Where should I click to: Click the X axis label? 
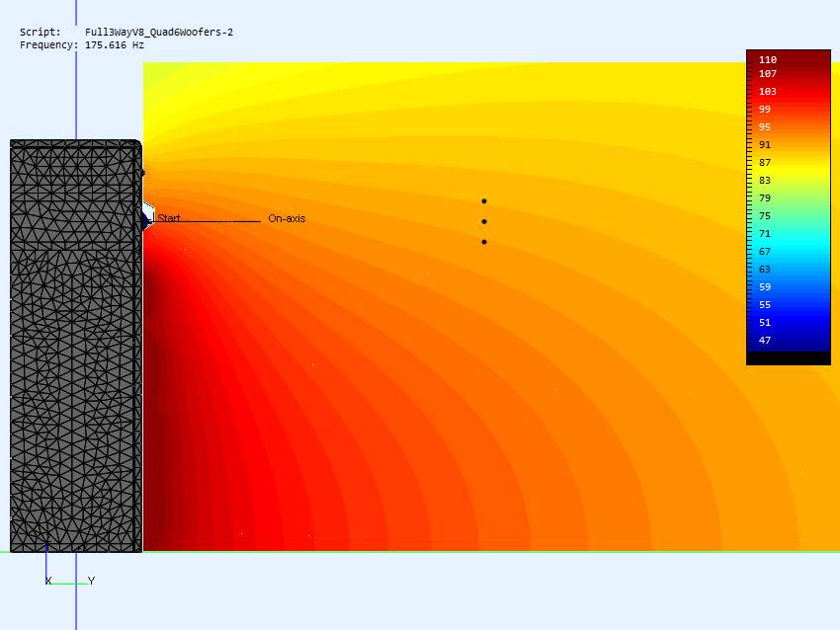[48, 581]
